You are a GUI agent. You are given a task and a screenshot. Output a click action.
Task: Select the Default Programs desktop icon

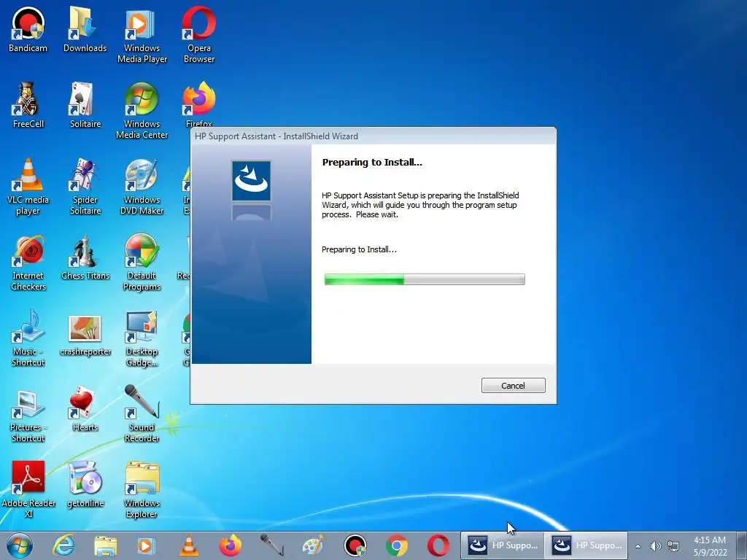pos(142,262)
